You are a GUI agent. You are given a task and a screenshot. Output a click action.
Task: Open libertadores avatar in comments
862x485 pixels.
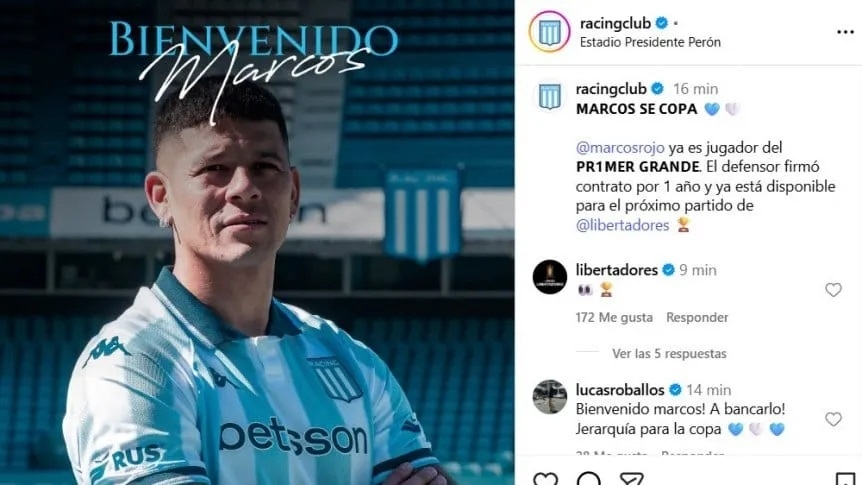click(549, 277)
